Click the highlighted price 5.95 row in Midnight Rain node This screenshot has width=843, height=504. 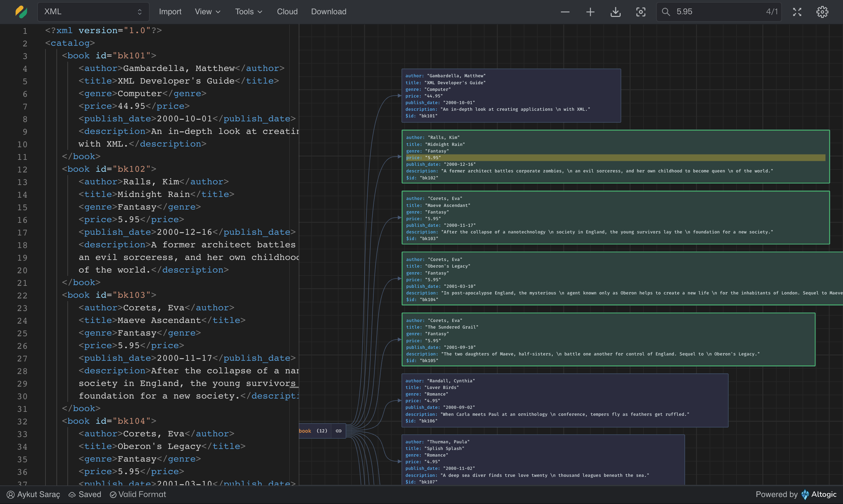[615, 157]
